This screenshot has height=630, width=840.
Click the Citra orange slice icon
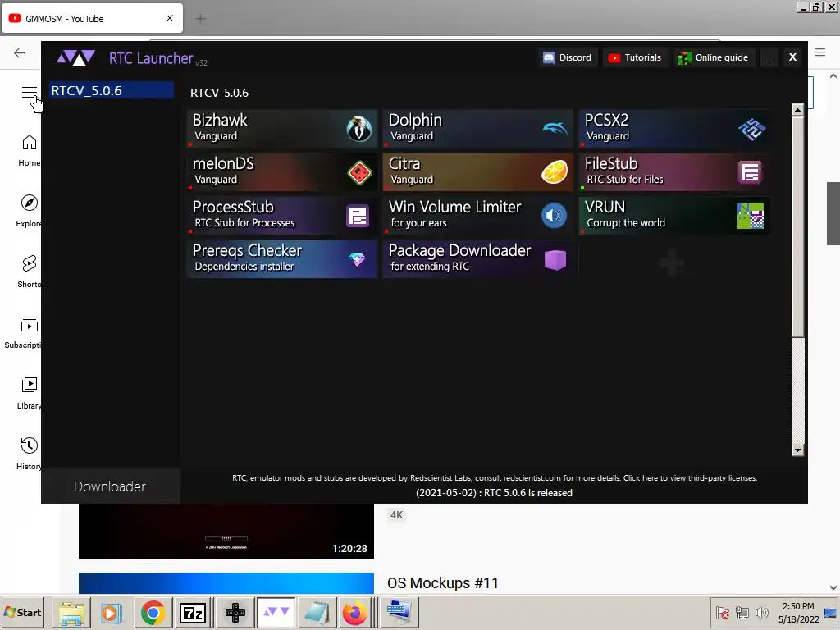tap(555, 172)
